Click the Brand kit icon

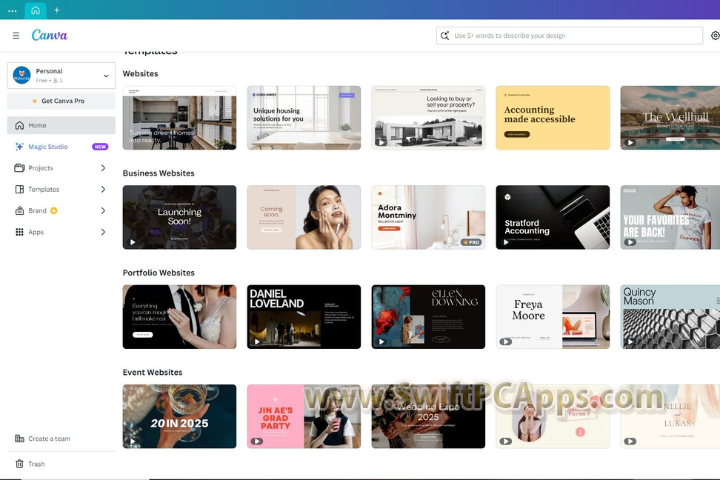[19, 211]
